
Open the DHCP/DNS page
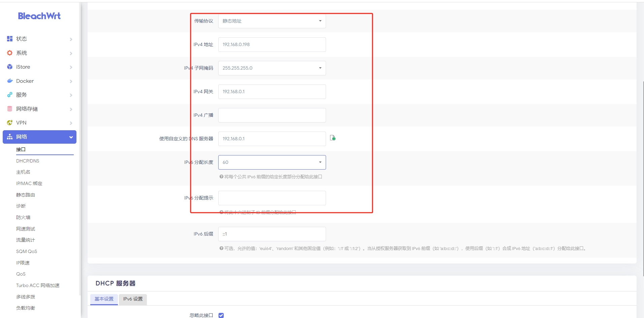point(28,161)
